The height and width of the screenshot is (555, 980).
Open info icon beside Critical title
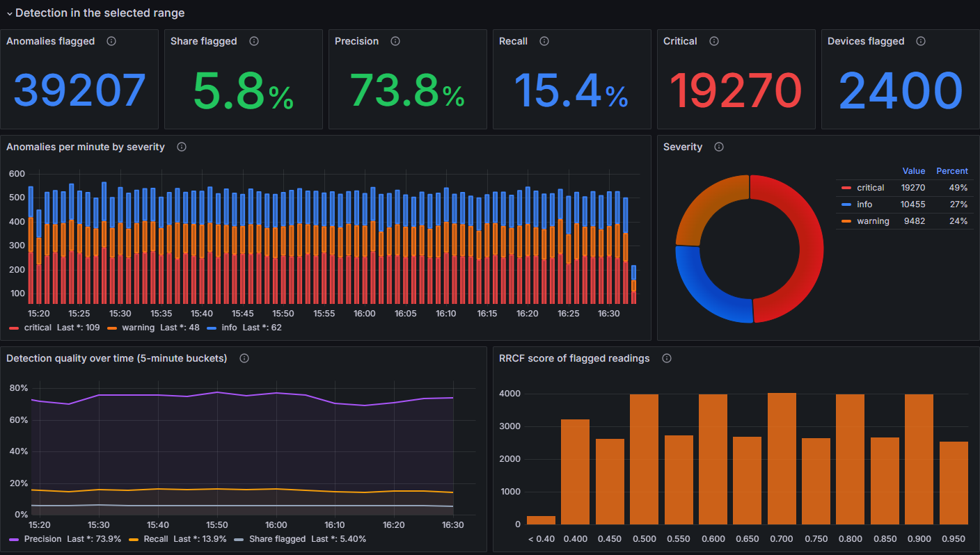tap(714, 41)
